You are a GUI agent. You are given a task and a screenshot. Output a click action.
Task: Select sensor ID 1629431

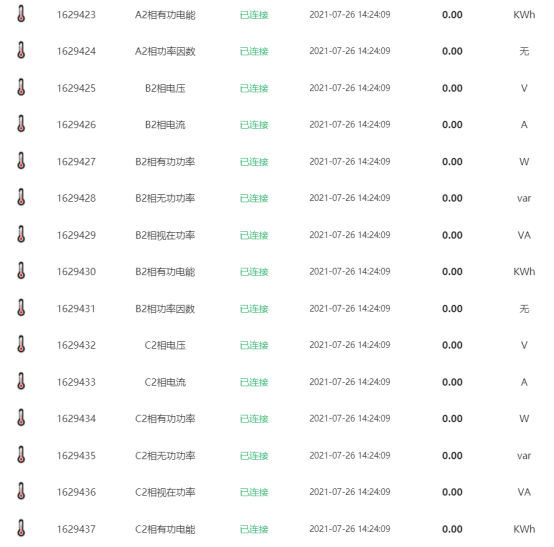[x=76, y=309]
